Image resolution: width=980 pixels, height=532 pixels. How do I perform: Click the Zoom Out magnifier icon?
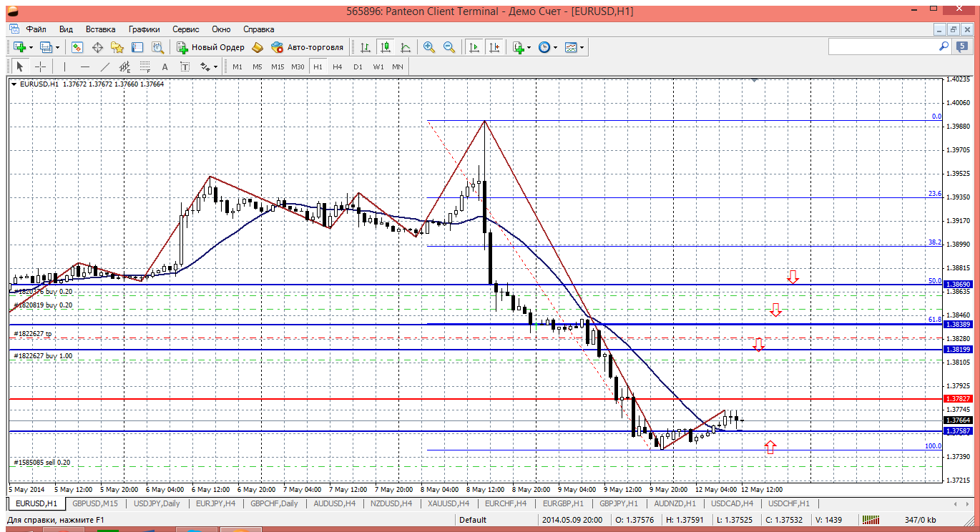click(x=449, y=47)
